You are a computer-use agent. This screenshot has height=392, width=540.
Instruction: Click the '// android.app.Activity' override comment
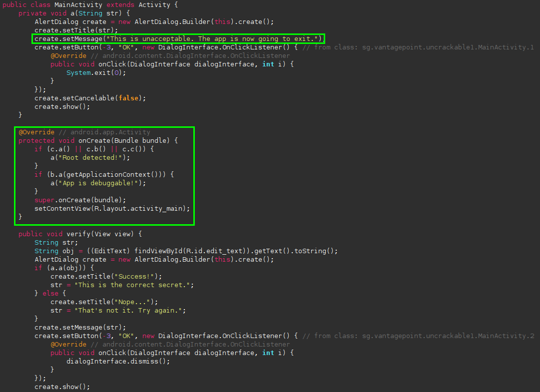104,132
